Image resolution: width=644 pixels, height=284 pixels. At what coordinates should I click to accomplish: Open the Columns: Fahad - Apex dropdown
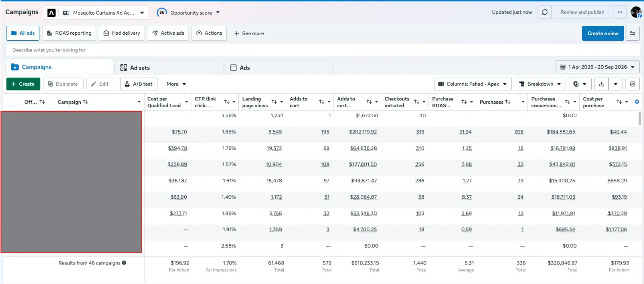(473, 84)
